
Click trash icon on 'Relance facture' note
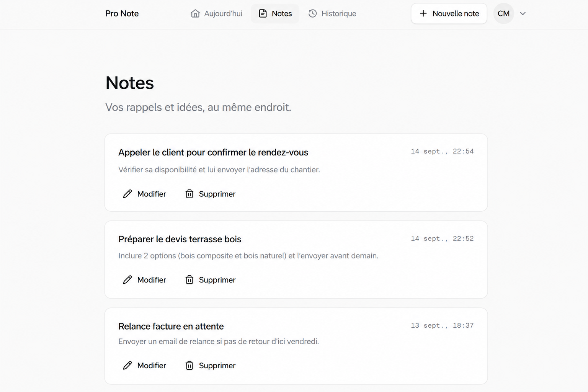click(x=189, y=366)
